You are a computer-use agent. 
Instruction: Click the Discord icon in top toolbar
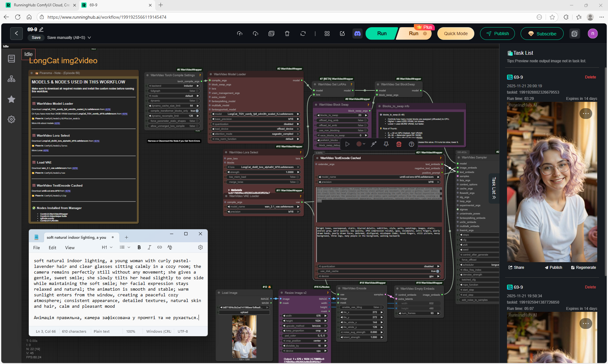coord(358,34)
